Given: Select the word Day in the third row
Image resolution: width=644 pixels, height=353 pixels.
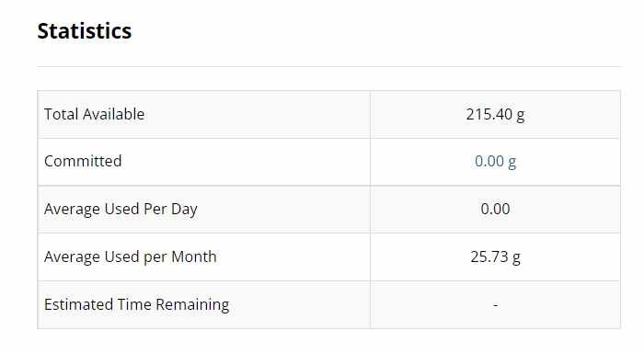Looking at the screenshot, I should 184,210.
